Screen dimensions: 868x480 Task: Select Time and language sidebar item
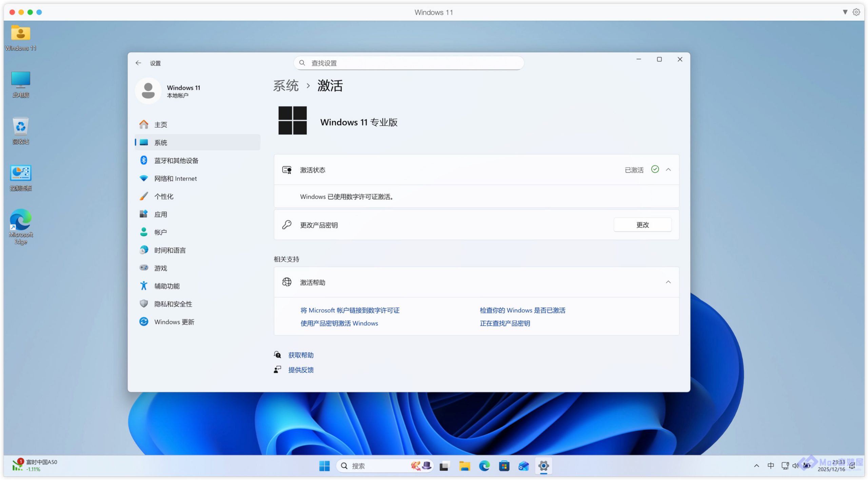click(x=170, y=251)
